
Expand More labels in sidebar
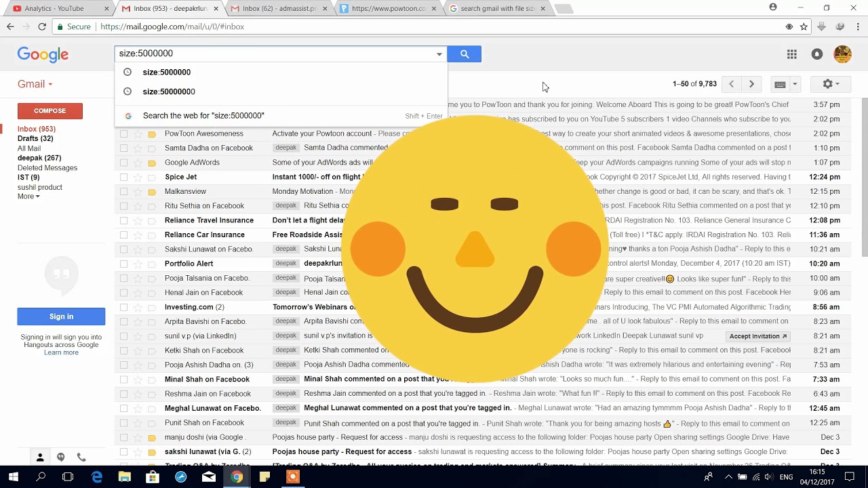28,197
